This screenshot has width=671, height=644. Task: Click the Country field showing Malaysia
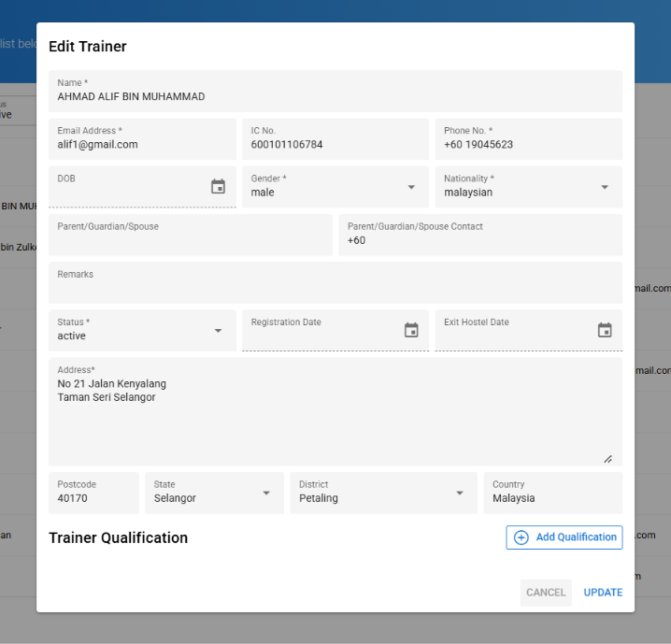(x=553, y=493)
